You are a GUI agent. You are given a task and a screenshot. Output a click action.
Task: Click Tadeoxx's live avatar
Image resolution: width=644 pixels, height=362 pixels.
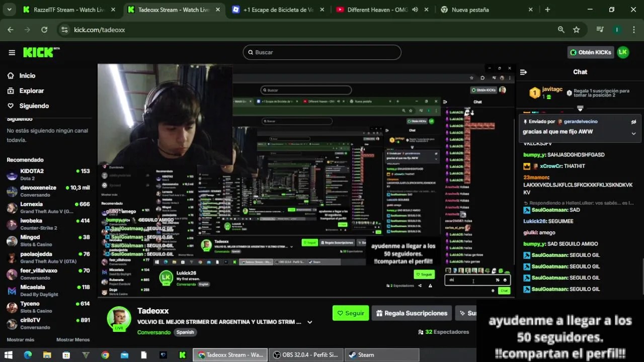click(x=119, y=318)
